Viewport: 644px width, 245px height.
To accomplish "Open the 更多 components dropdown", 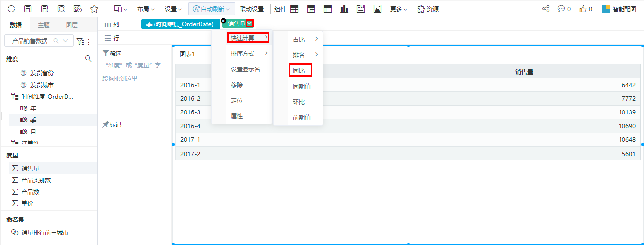I will [399, 9].
